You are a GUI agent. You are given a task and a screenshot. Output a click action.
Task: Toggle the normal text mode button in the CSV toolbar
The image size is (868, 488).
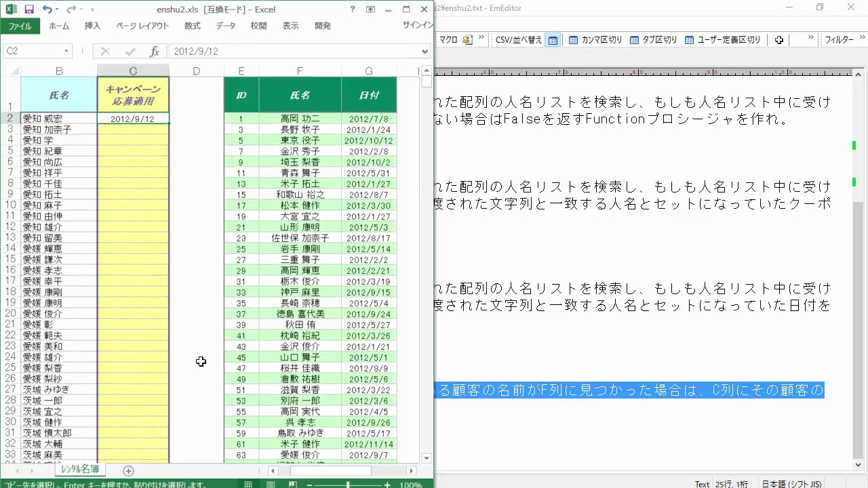pyautogui.click(x=553, y=40)
